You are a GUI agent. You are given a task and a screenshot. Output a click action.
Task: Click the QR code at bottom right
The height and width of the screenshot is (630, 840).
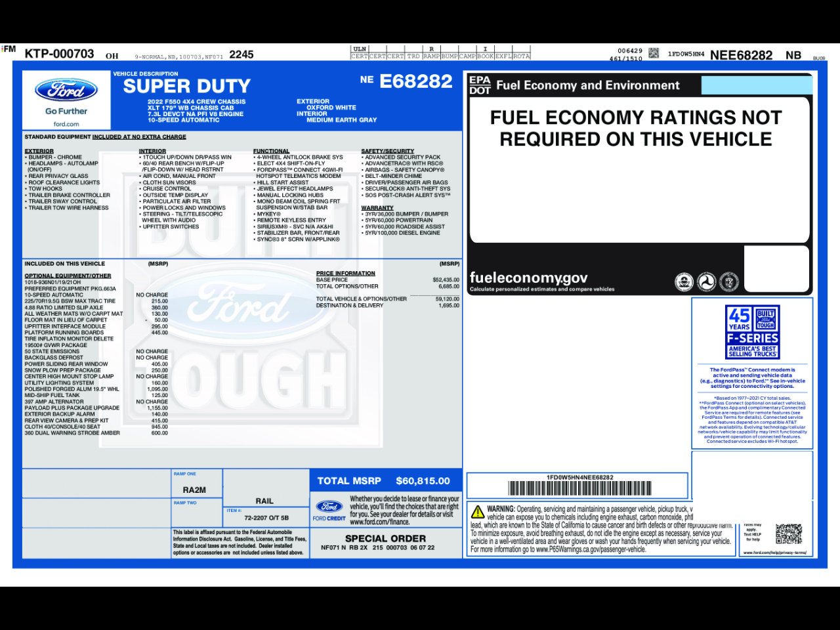pos(788,534)
